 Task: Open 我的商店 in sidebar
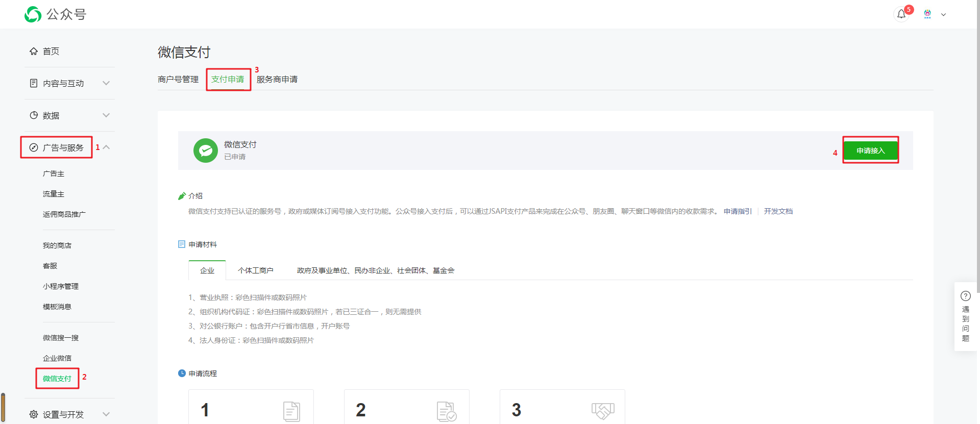coord(57,245)
